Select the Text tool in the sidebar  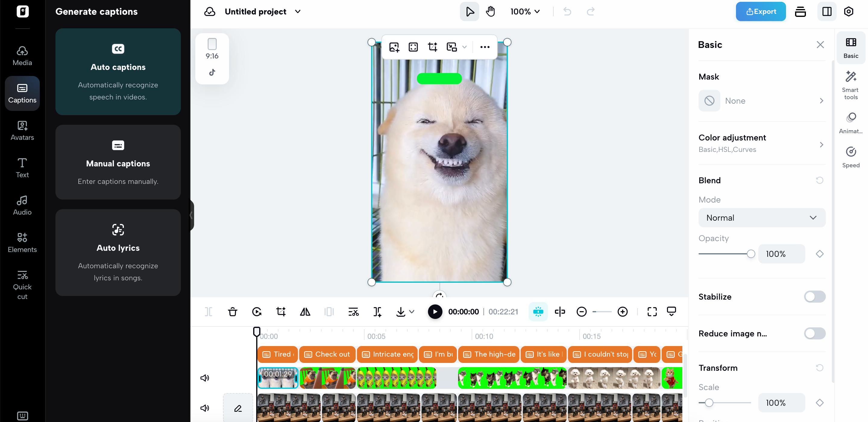(x=22, y=168)
